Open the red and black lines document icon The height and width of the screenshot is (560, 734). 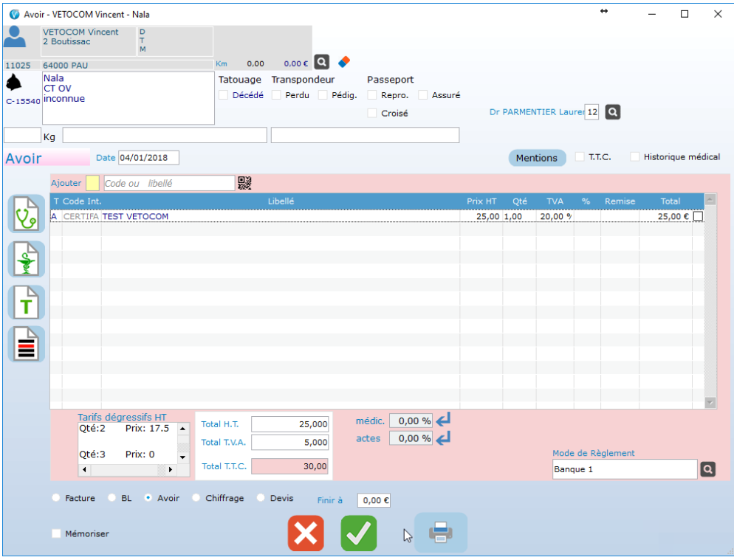27,345
